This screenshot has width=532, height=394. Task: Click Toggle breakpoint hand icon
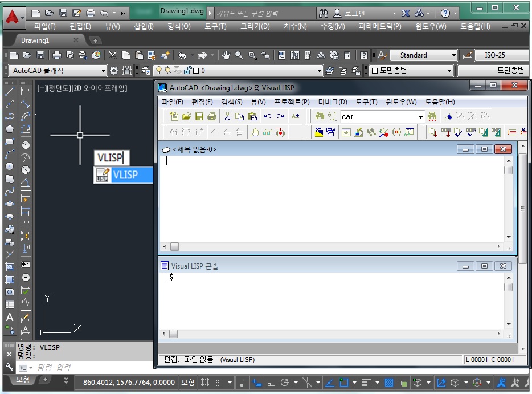coord(255,132)
